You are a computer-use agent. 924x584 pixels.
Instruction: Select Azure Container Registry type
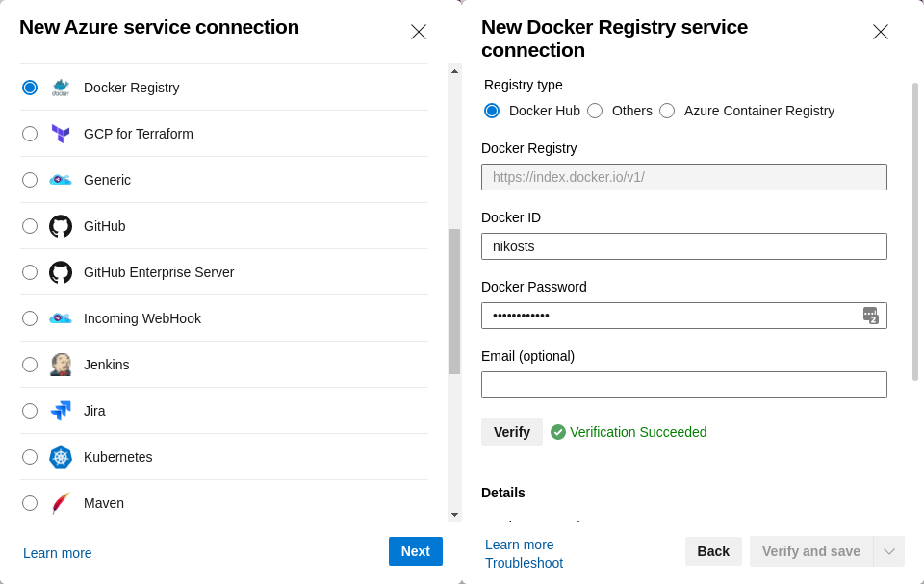(x=667, y=111)
